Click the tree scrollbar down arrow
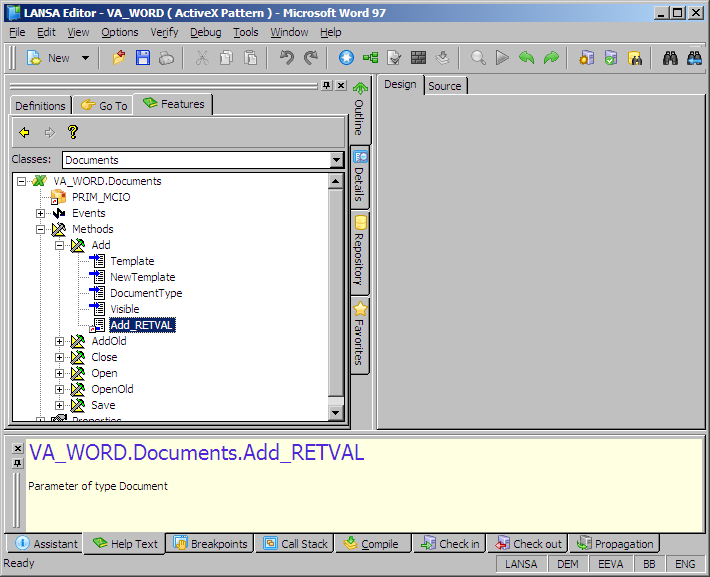The width and height of the screenshot is (710, 577). pyautogui.click(x=336, y=413)
